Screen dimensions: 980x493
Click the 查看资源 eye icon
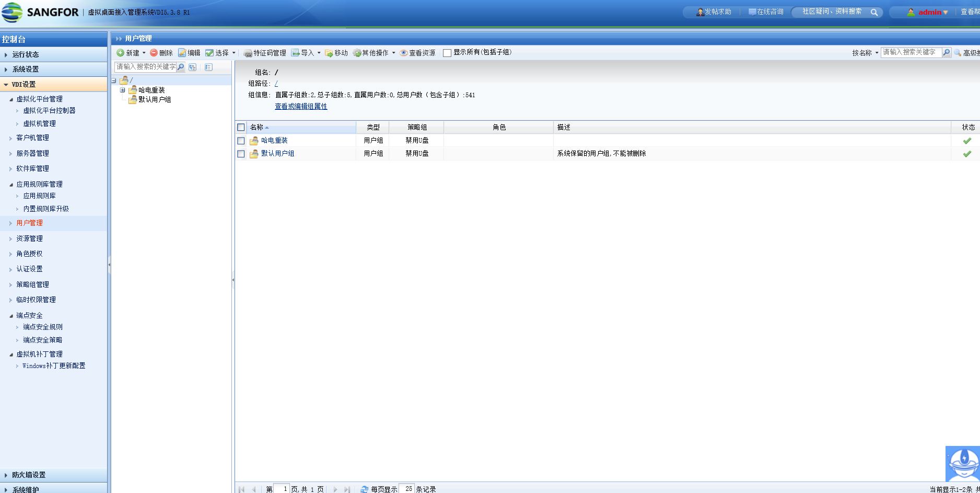[x=403, y=53]
